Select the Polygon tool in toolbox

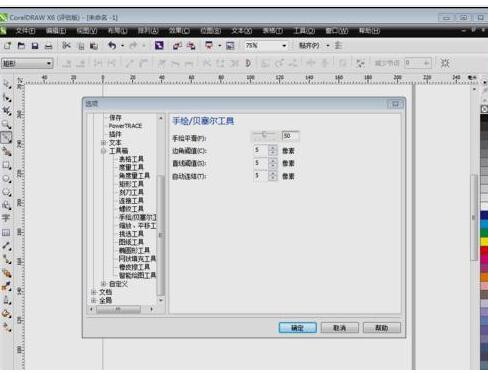[x=7, y=192]
